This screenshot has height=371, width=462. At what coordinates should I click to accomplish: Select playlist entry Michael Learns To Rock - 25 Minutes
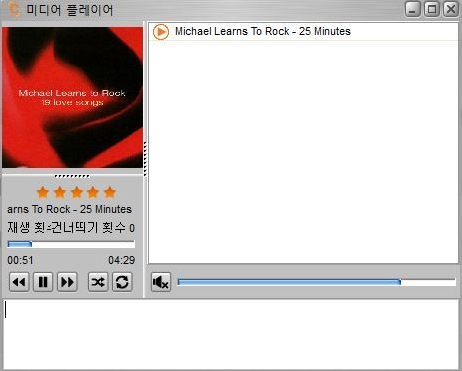coord(303,32)
